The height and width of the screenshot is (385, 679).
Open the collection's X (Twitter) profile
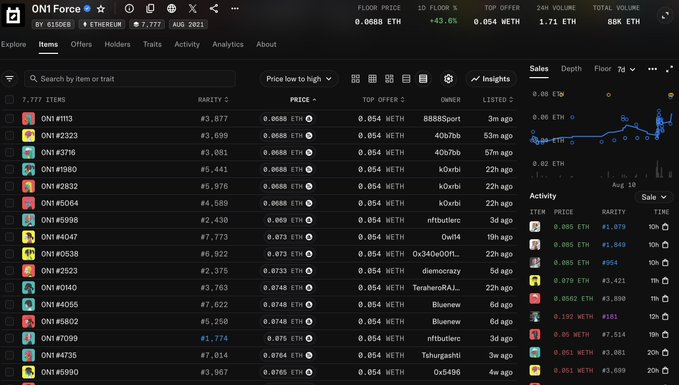click(x=193, y=8)
